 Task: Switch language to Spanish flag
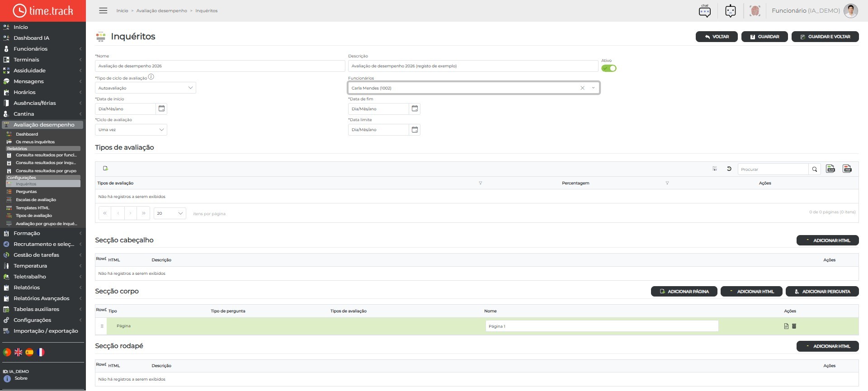(29, 352)
